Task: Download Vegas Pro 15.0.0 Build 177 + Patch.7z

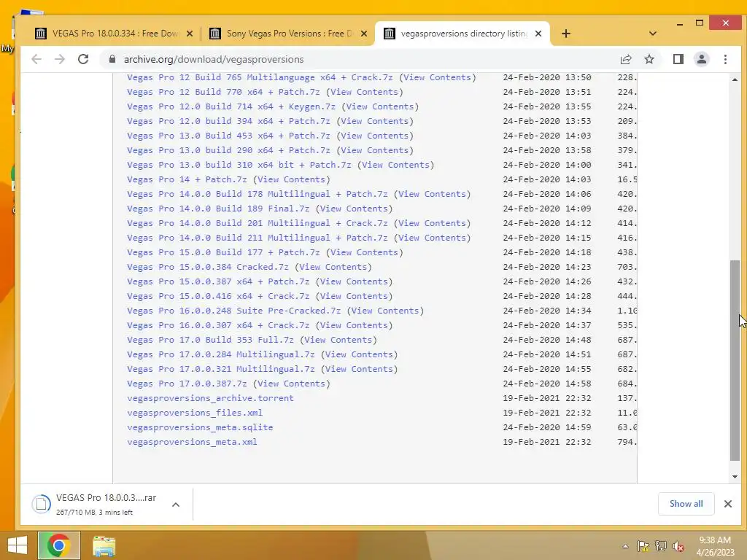Action: [x=223, y=252]
